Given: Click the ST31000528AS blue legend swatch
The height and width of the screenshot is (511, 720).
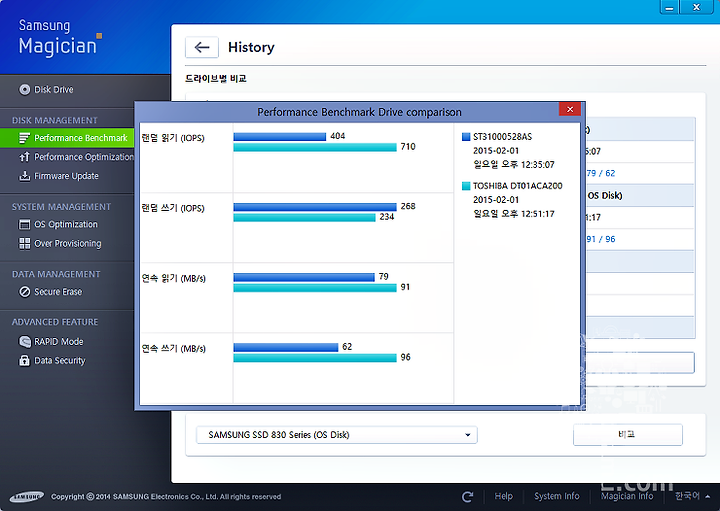Looking at the screenshot, I should point(466,136).
